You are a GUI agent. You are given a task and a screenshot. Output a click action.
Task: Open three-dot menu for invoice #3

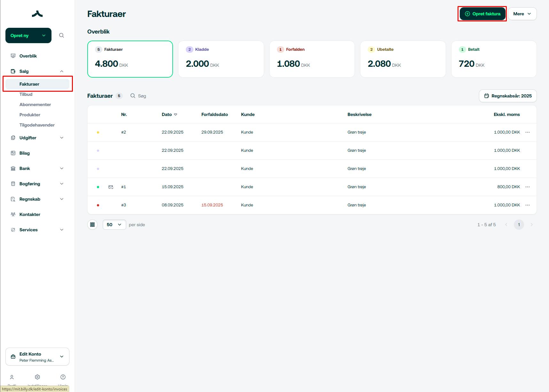point(528,205)
